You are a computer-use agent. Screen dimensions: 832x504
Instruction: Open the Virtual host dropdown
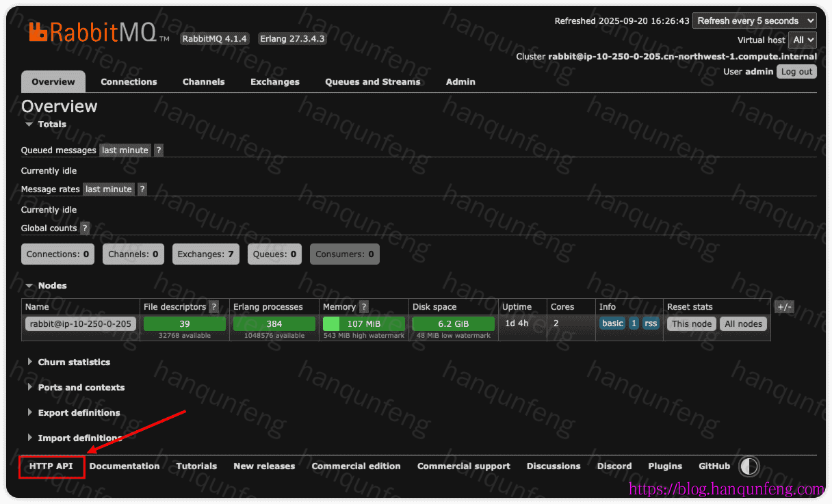803,40
